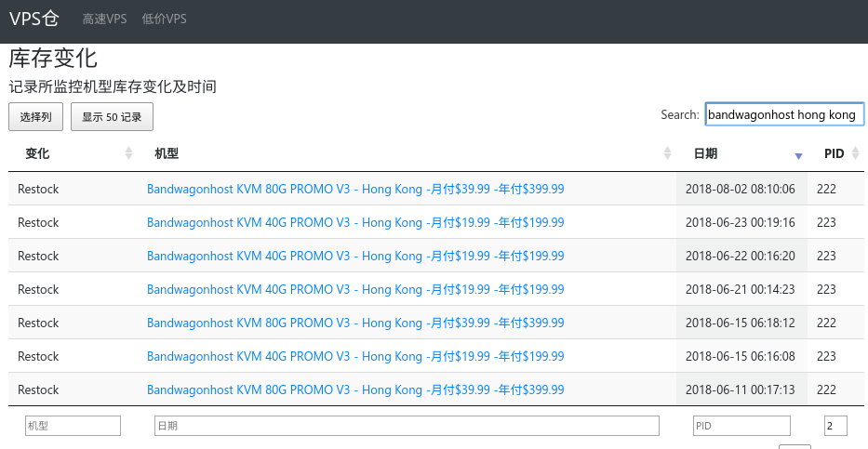Focus the 机型 footer filter field

pos(73,426)
